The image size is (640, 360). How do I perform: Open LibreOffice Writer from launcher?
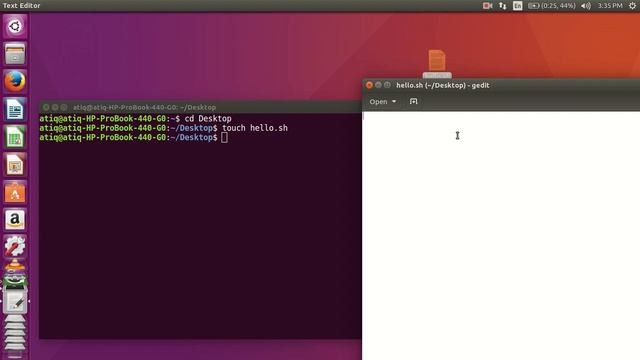pyautogui.click(x=15, y=109)
